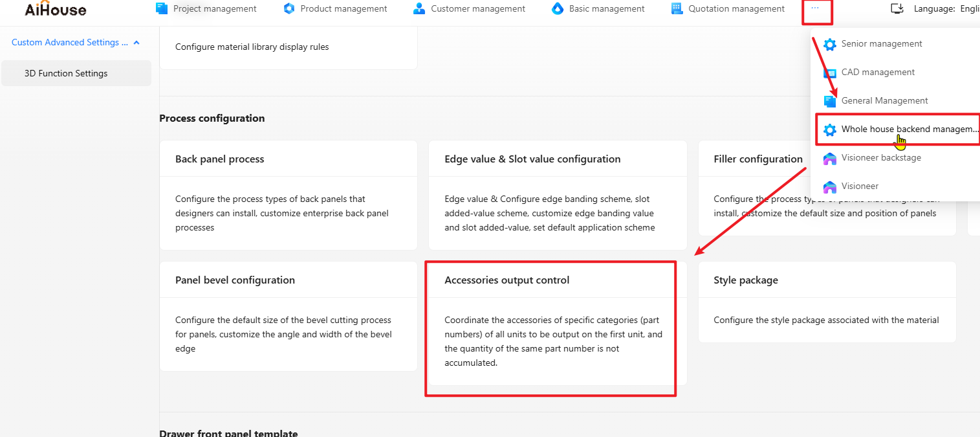This screenshot has height=437, width=980.
Task: Open the Back panel process card
Action: (x=288, y=195)
